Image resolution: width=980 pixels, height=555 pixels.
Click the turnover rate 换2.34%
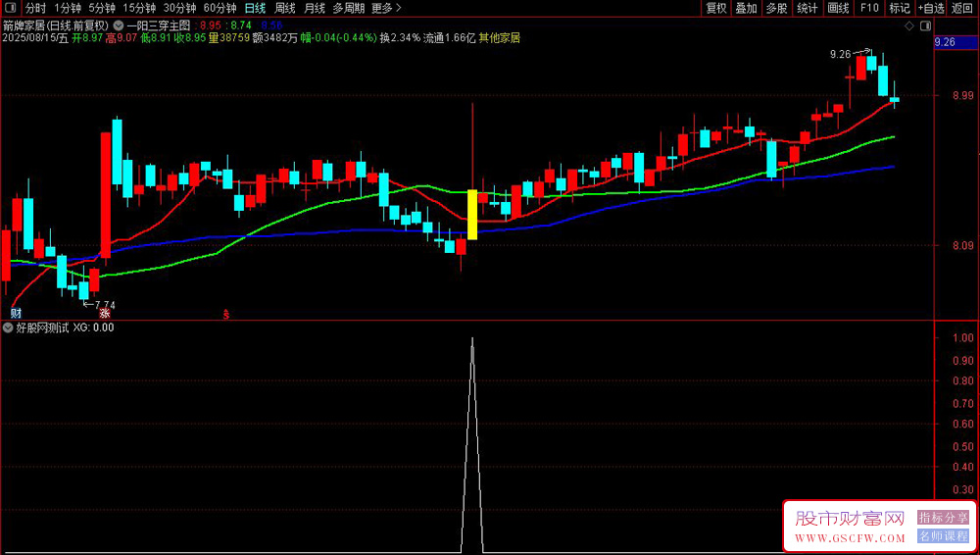coord(400,38)
